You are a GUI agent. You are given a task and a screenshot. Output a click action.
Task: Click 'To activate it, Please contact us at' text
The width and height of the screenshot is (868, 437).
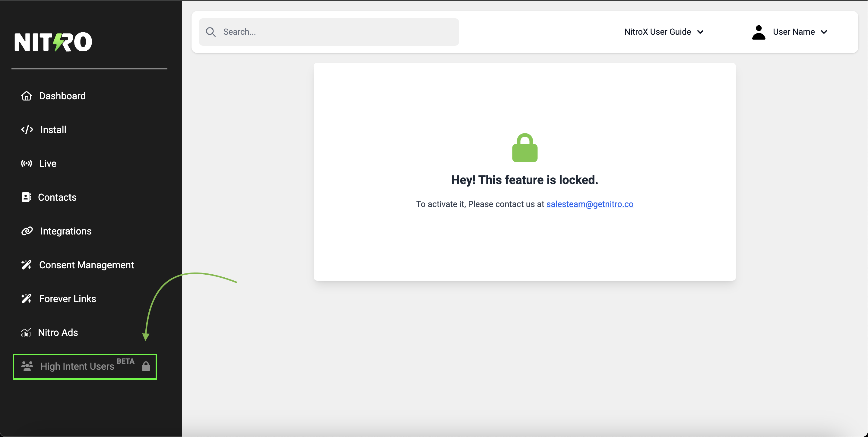point(480,204)
